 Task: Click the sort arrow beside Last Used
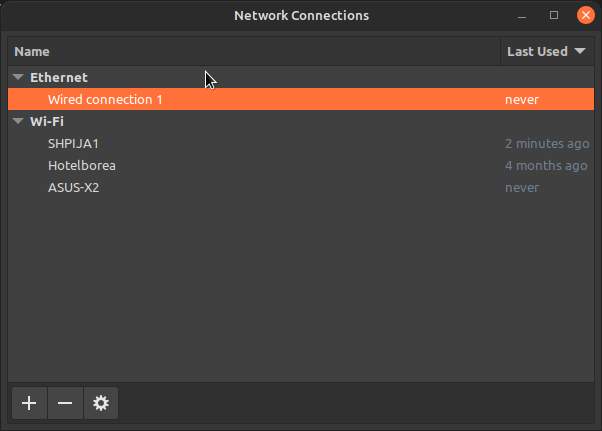(x=580, y=51)
